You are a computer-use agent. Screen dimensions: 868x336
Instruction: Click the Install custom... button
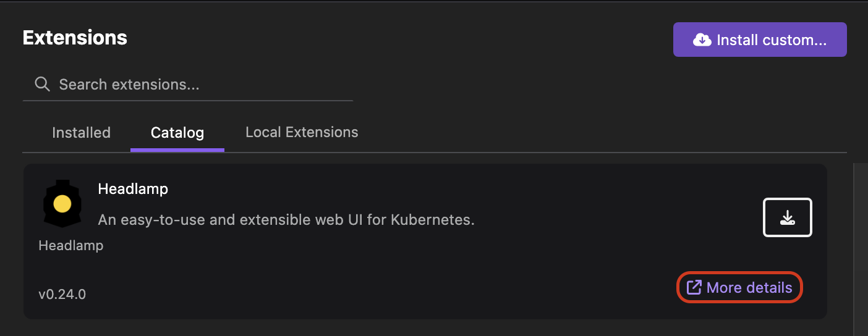point(759,40)
